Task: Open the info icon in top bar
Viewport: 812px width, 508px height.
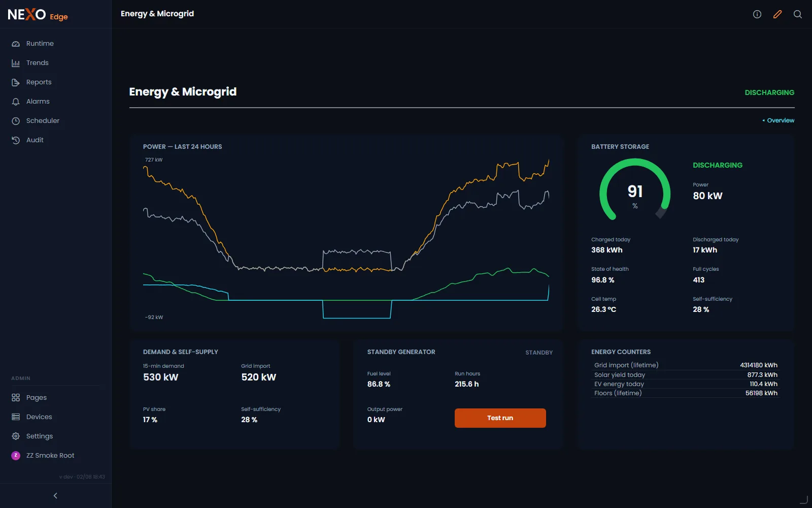Action: pyautogui.click(x=757, y=14)
